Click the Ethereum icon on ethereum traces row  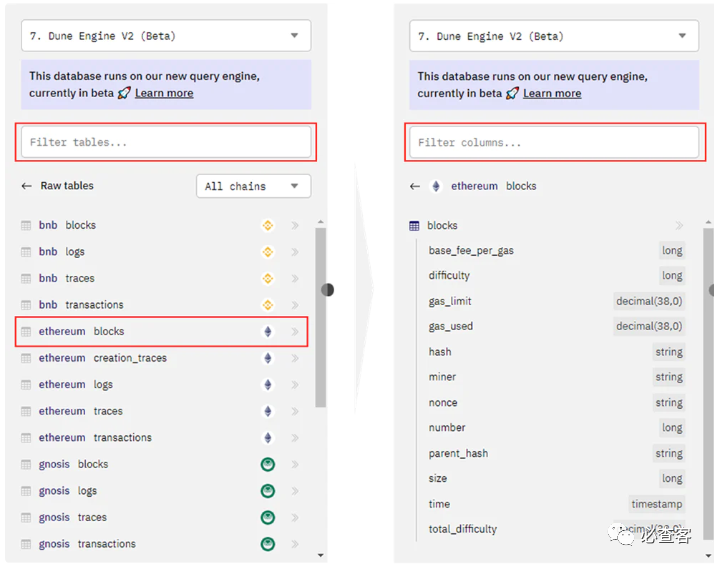[267, 411]
